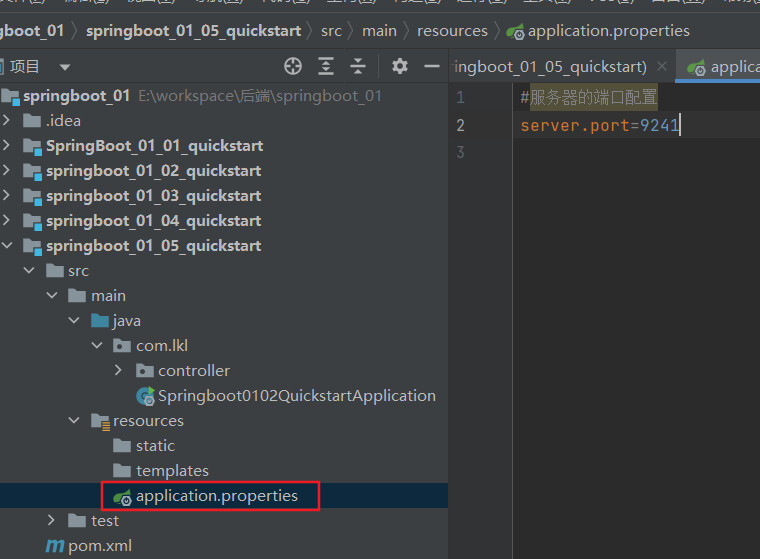The width and height of the screenshot is (760, 559).
Task: Collapse the resources folder arrow
Action: 74,420
